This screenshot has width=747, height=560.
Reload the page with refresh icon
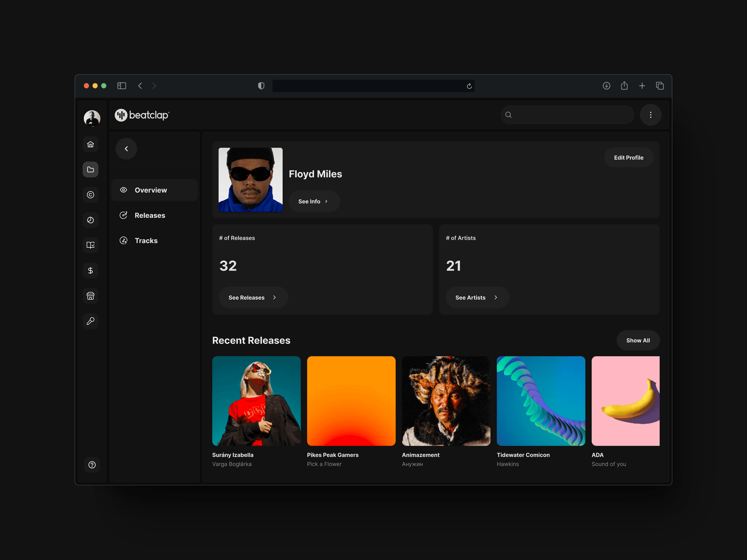click(x=469, y=86)
